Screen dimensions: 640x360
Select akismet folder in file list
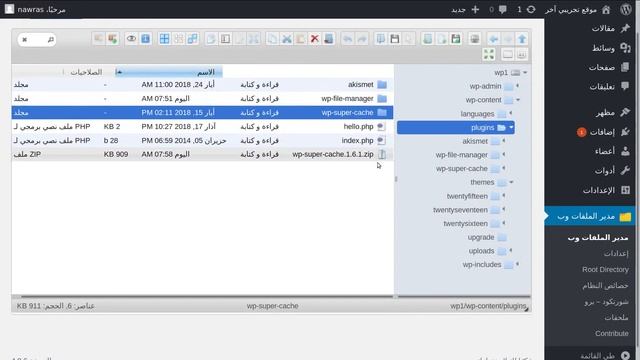pyautogui.click(x=202, y=84)
